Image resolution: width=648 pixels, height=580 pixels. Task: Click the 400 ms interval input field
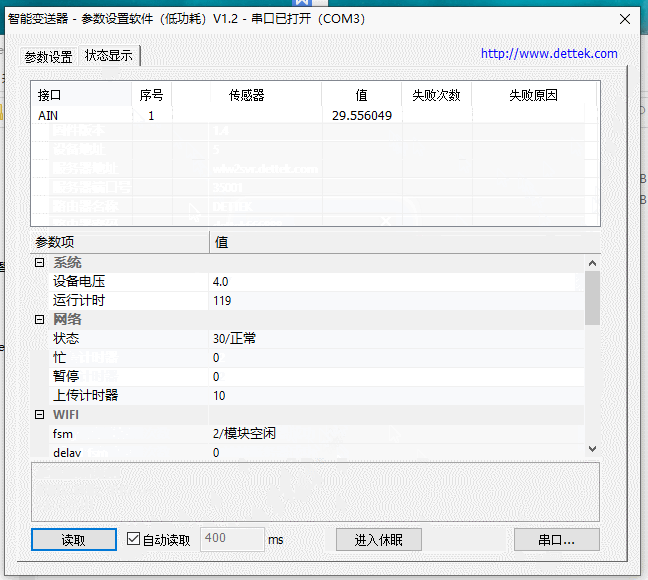[x=232, y=540]
